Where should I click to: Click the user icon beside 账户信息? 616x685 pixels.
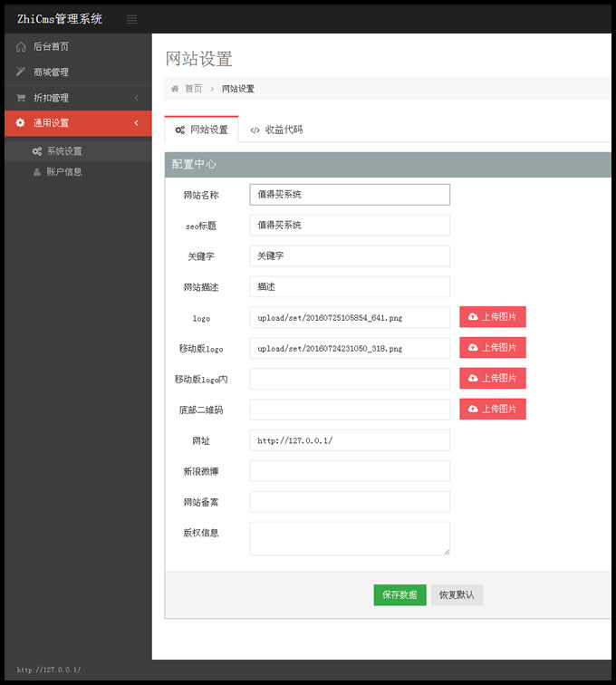[x=37, y=172]
